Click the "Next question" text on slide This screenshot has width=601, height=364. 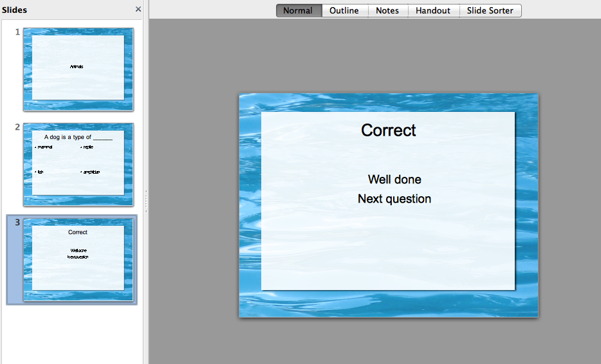[x=394, y=199]
